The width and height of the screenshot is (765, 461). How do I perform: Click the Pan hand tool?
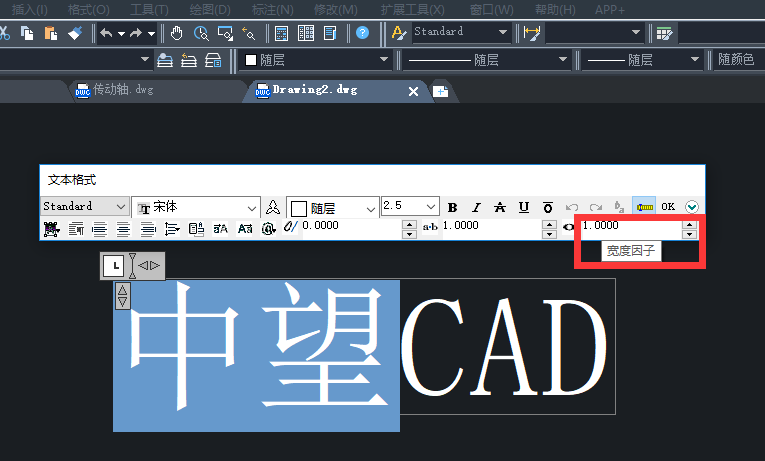(177, 33)
